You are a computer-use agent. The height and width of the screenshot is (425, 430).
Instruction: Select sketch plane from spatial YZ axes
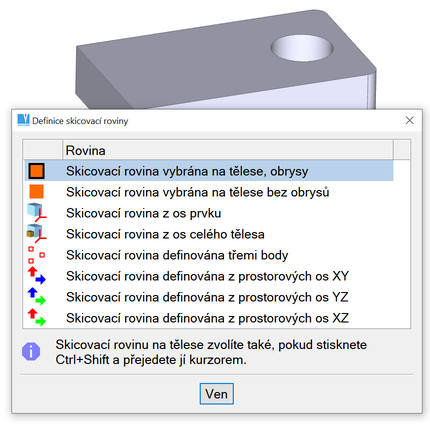(x=209, y=297)
